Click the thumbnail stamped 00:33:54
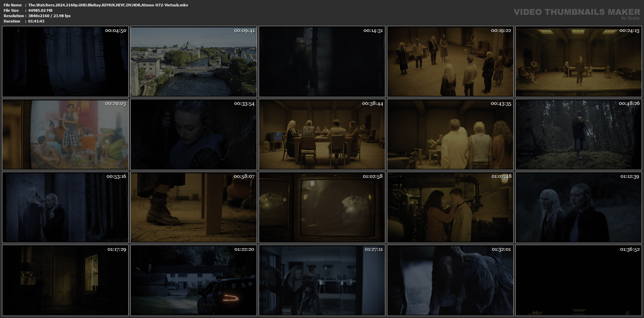This screenshot has height=318, width=644. point(194,134)
